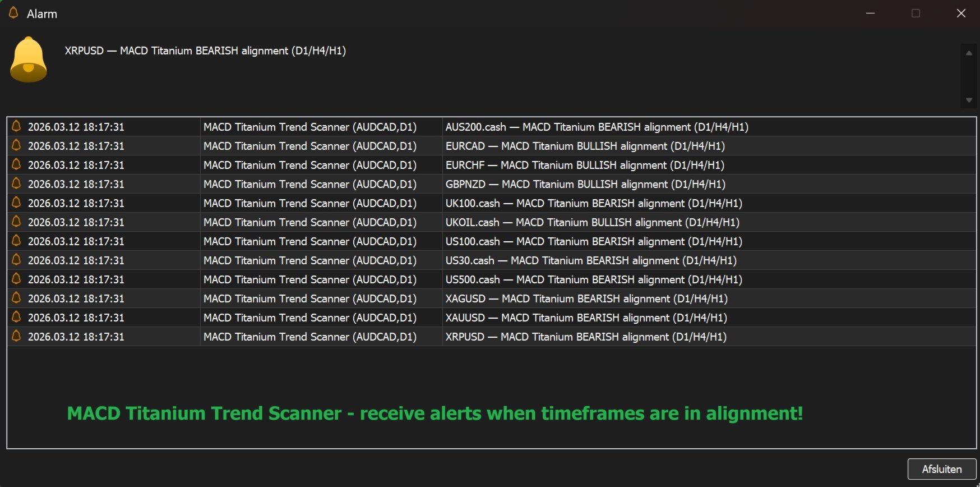Click the bell icon beside the EURCAD alert
The width and height of the screenshot is (980, 487).
pos(16,145)
